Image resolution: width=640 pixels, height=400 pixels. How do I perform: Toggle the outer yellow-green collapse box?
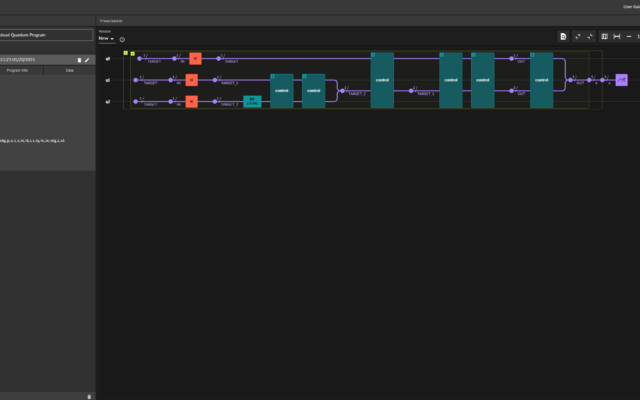(x=125, y=52)
